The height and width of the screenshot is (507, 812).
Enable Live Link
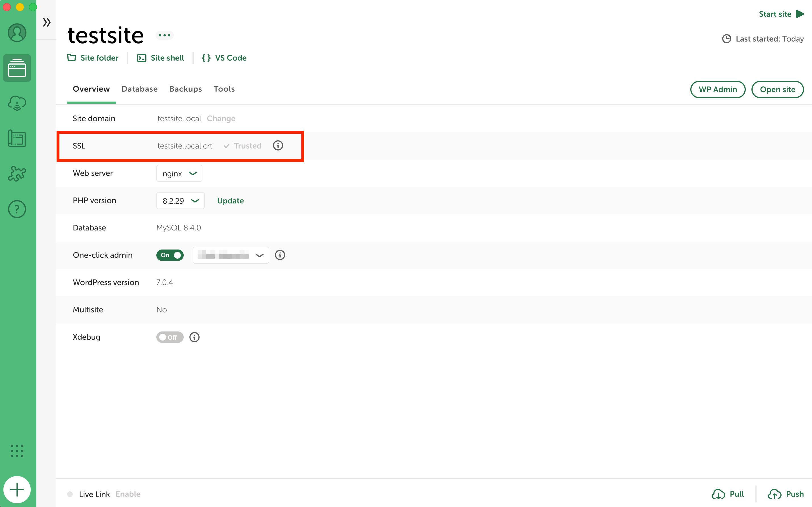pyautogui.click(x=128, y=494)
